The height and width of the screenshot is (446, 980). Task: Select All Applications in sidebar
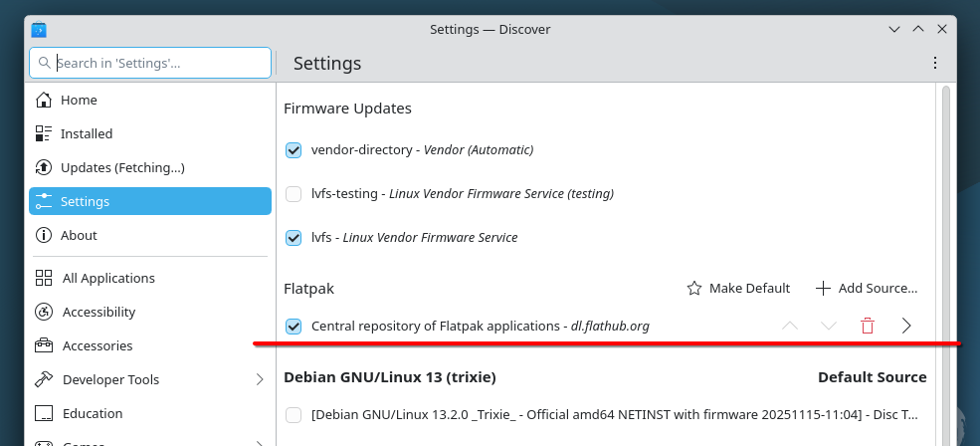108,278
